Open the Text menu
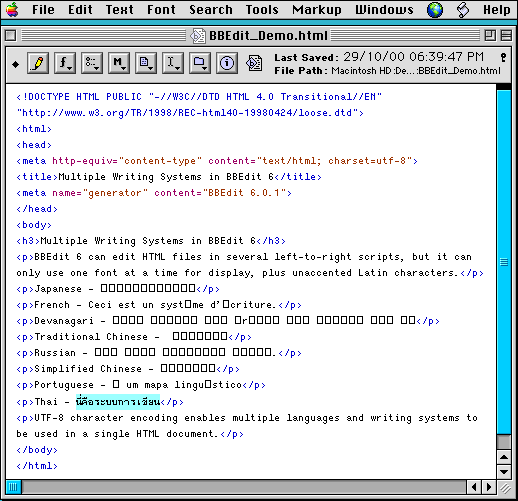The height and width of the screenshot is (501, 518). pos(119,10)
